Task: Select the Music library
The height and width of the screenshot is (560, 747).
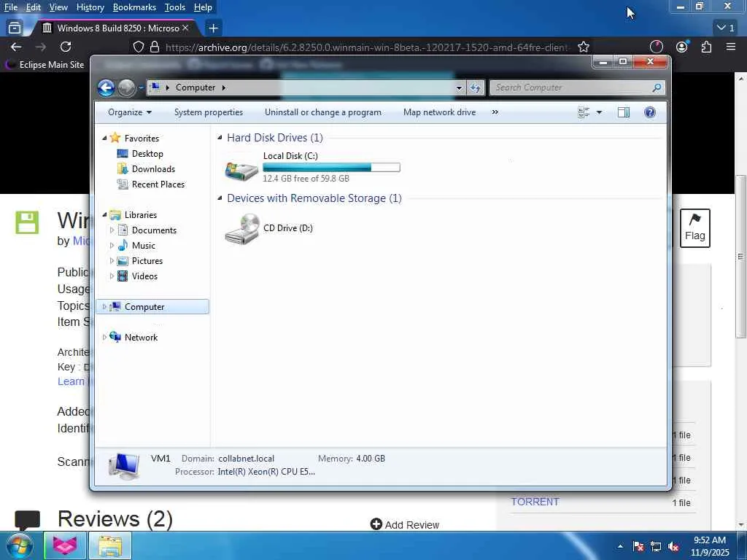Action: pos(144,246)
